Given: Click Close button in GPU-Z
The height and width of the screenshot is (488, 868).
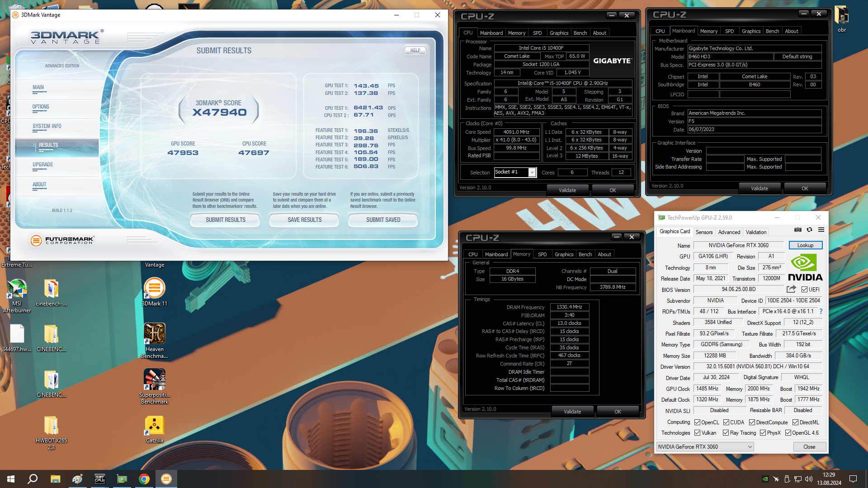Looking at the screenshot, I should (x=809, y=447).
